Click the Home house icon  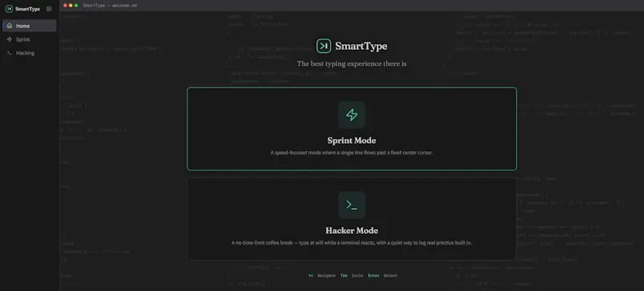coord(10,26)
